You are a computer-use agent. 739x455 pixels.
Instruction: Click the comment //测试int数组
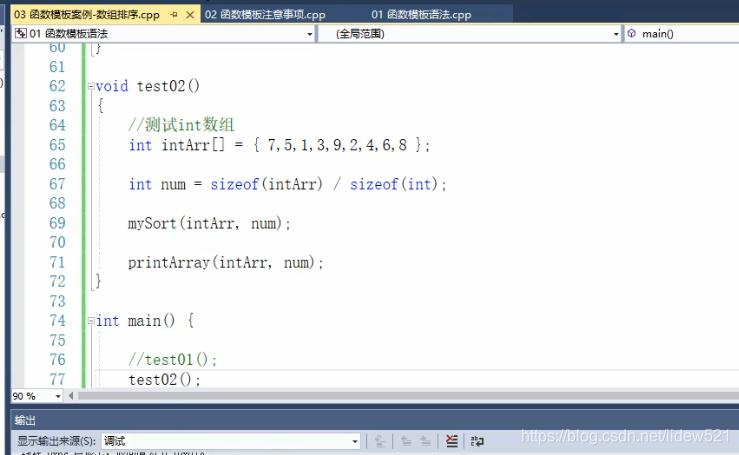point(181,125)
